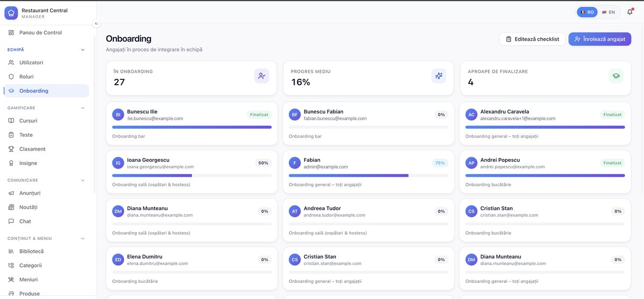Switch language to RO
The width and height of the screenshot is (644, 299).
click(587, 12)
